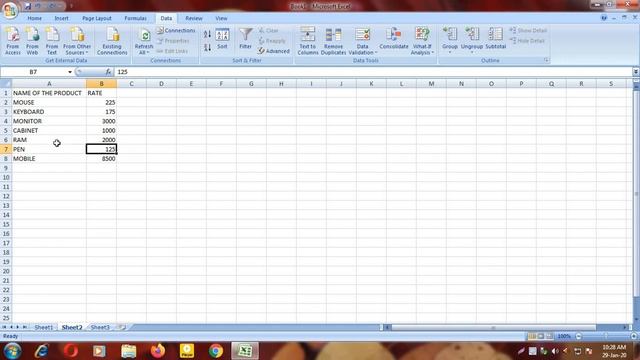Image resolution: width=640 pixels, height=360 pixels.
Task: Adjust the zoom slider
Action: (606, 336)
